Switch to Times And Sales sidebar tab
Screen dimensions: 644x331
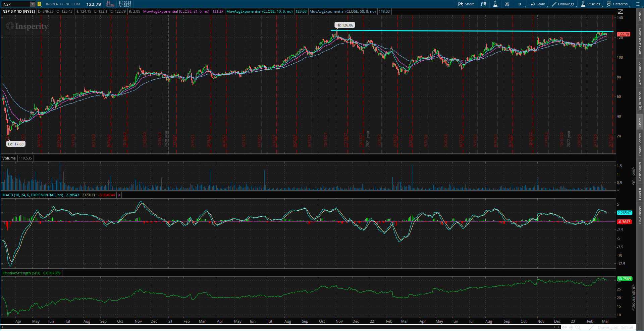click(640, 42)
